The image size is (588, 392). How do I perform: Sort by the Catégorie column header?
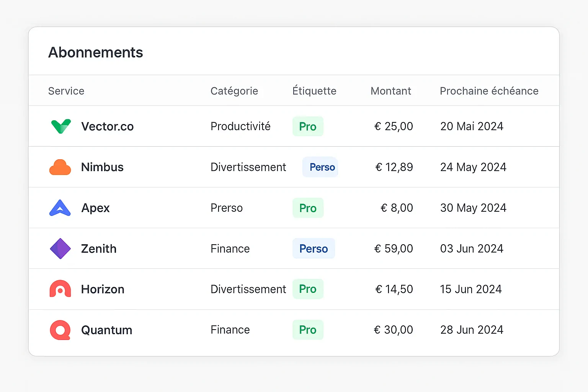[234, 91]
